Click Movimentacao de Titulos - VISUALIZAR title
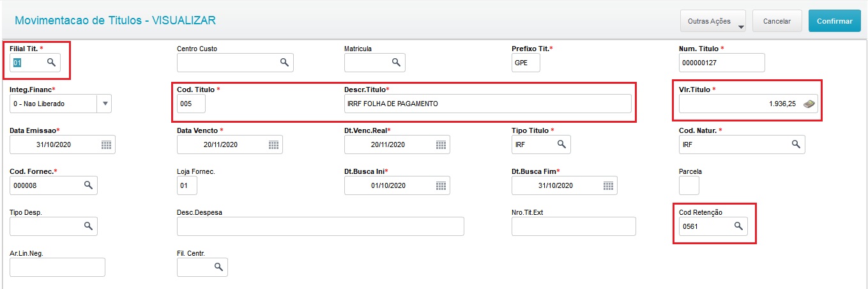This screenshot has width=868, height=289. pos(115,20)
